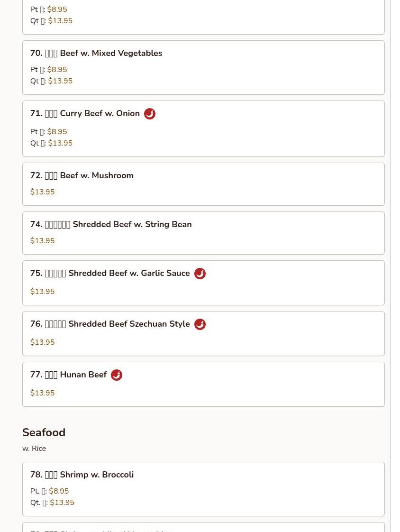Image resolution: width=400 pixels, height=532 pixels.
Task: Open item 77 Hunan Beef
Action: 69,375
